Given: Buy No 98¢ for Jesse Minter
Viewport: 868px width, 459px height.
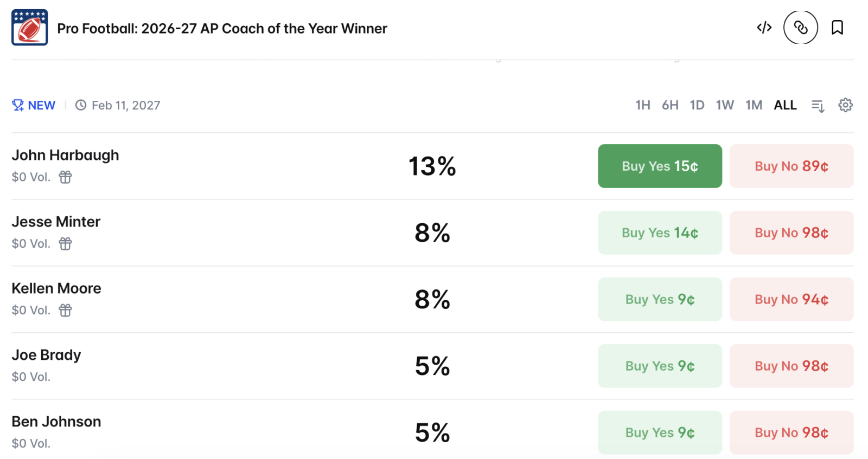Looking at the screenshot, I should (791, 232).
